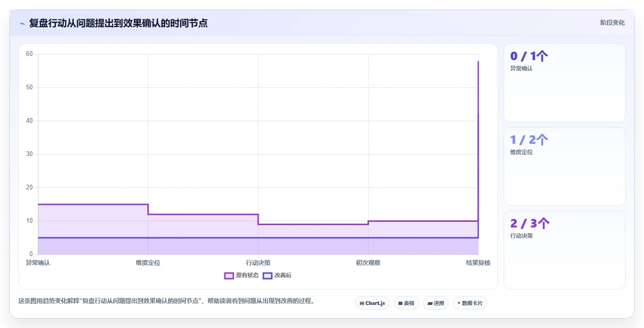
Task: Click the 异常确认 x-axis label
Action: pyautogui.click(x=38, y=263)
